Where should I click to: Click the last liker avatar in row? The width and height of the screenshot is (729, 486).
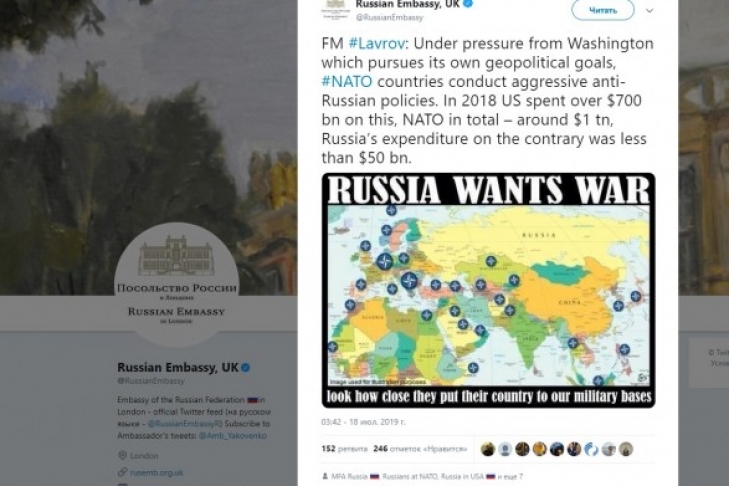pyautogui.click(x=626, y=449)
